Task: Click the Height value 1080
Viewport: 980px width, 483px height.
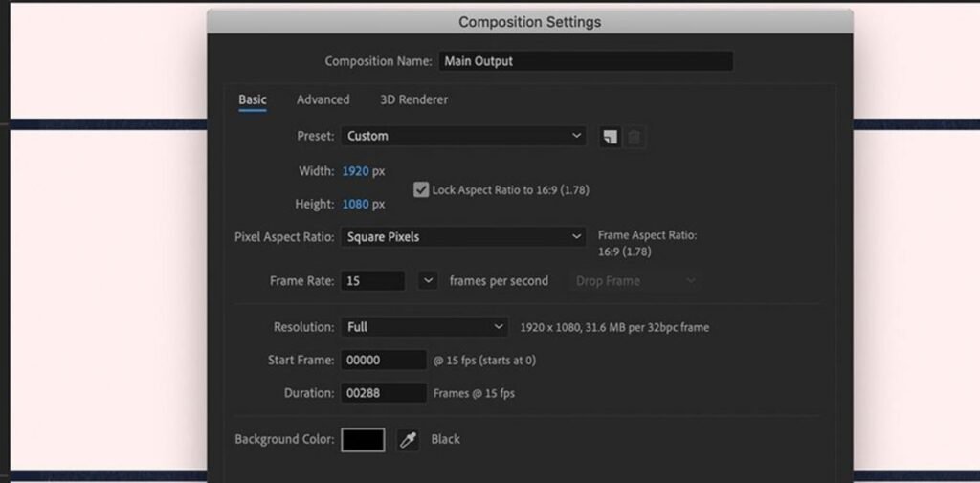Action: 355,205
